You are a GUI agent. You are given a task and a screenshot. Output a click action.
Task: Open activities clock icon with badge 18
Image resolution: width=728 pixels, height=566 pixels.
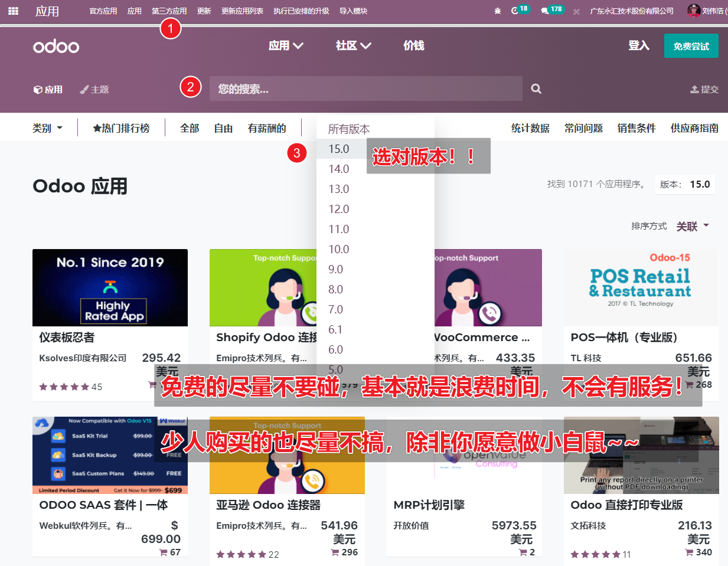(x=514, y=11)
